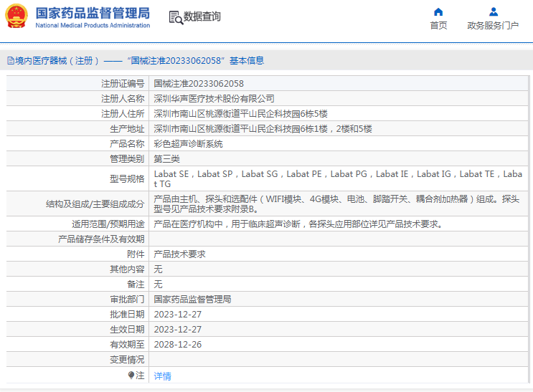Select product name 彩色超声诊断系统
533x392 pixels.
click(x=188, y=144)
